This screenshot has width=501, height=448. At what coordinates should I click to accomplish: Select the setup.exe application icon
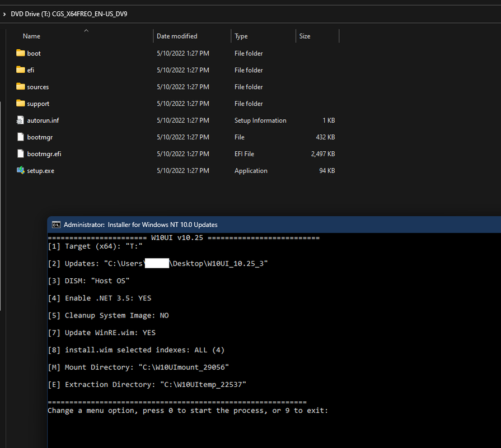[x=21, y=170]
